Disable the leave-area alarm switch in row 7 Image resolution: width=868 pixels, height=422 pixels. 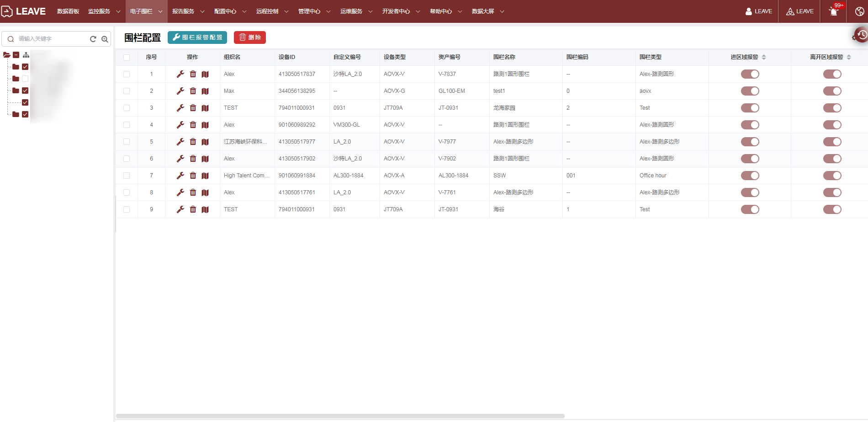pos(832,176)
